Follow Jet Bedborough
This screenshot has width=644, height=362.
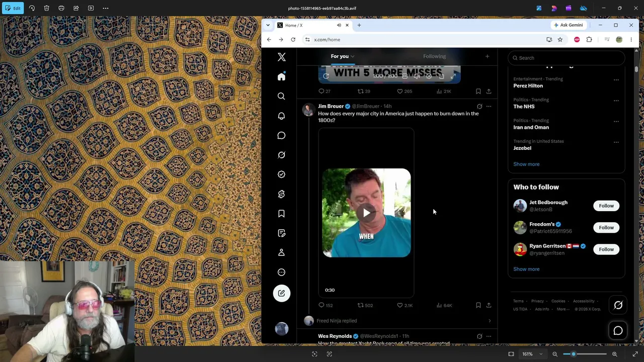coord(606,206)
